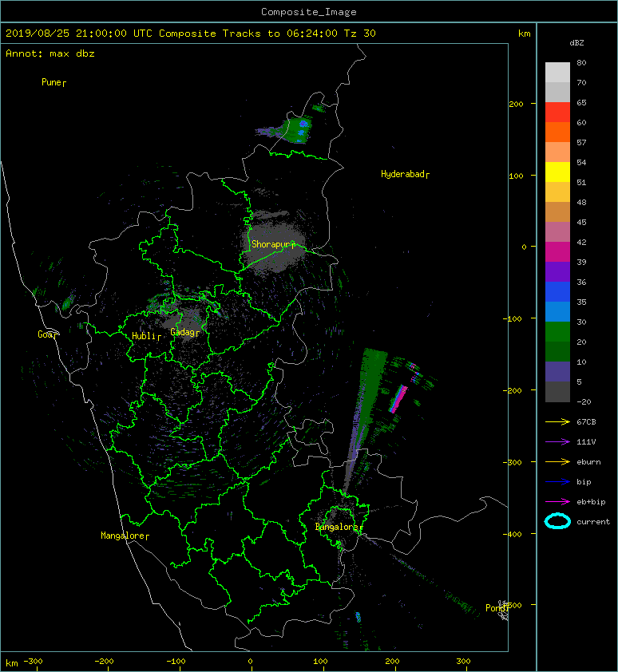This screenshot has width=618, height=672.
Task: Click the -20 value on dBZ scale
Action: pos(584,401)
